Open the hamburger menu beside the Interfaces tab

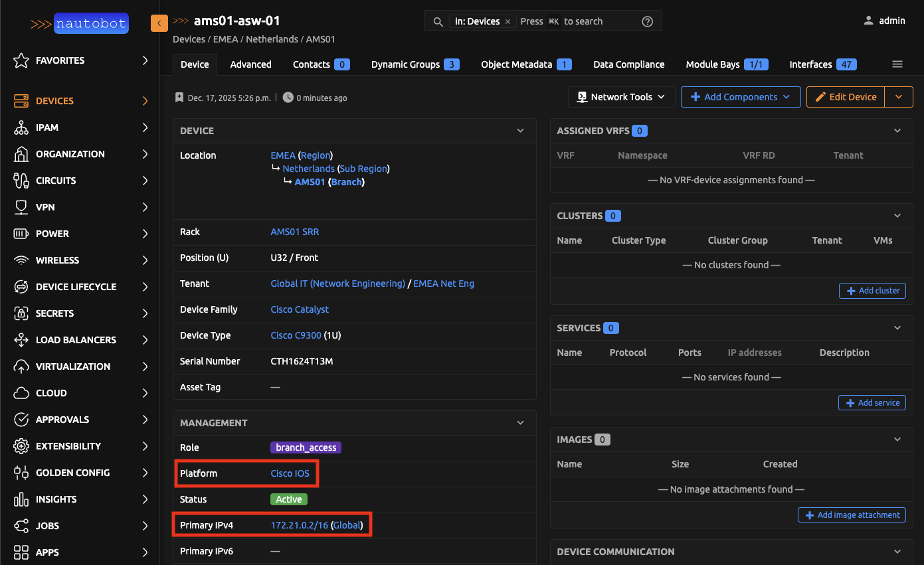pos(897,64)
